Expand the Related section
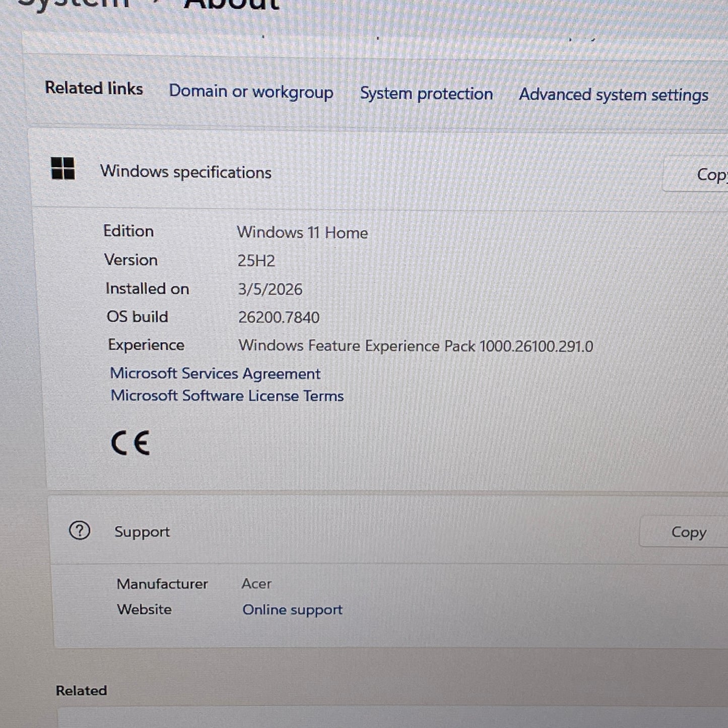728x728 pixels. point(82,690)
